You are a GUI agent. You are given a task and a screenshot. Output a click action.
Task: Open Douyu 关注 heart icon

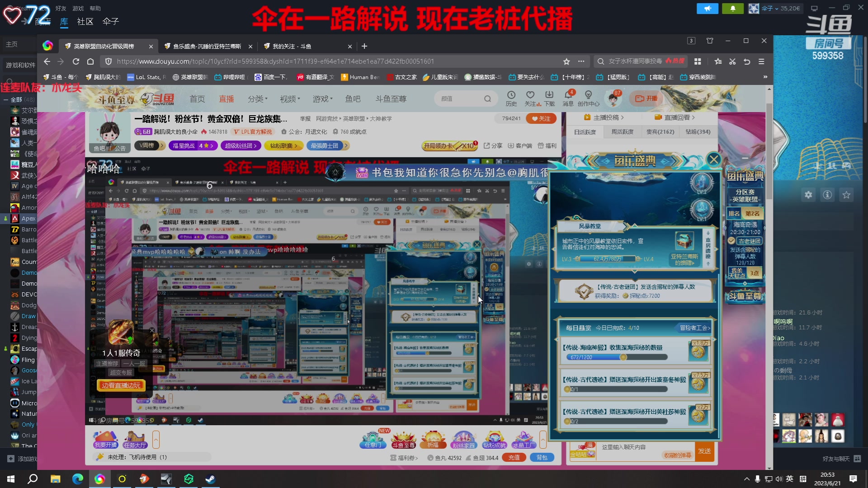coord(531,99)
